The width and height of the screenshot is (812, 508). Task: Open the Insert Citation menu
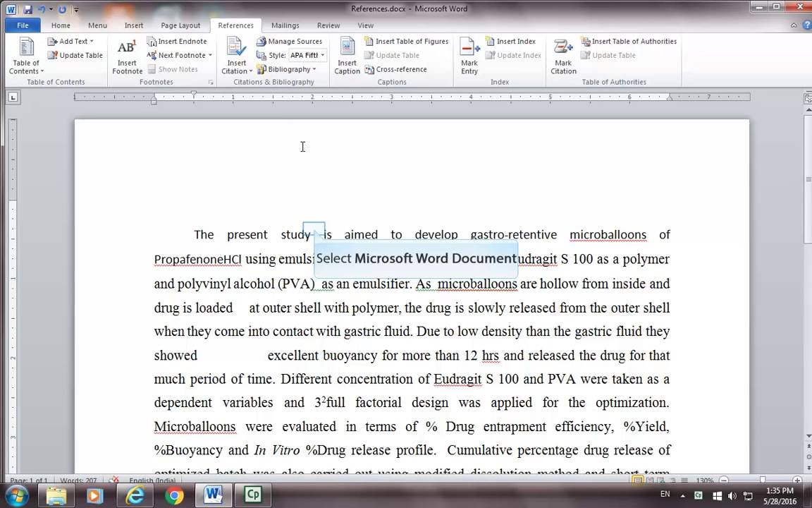click(x=237, y=56)
